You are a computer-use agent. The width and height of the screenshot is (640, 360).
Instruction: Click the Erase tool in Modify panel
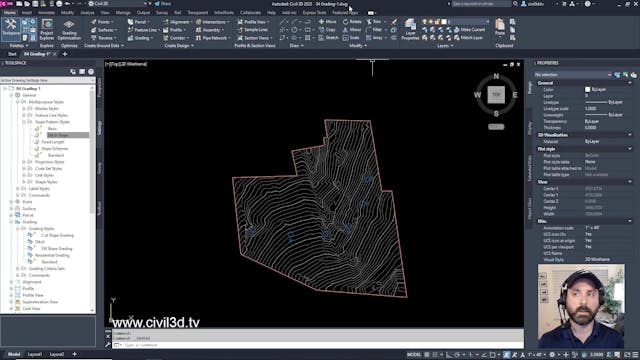pos(394,22)
